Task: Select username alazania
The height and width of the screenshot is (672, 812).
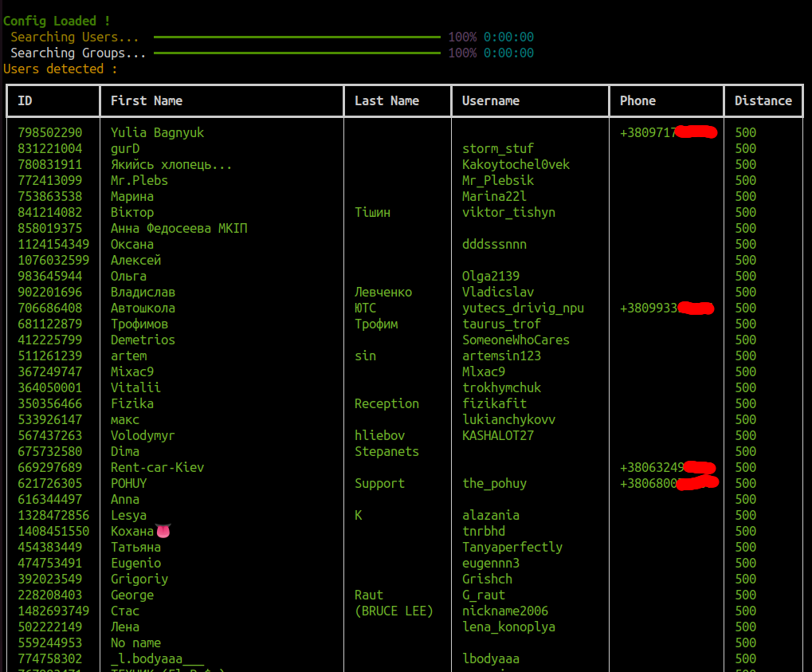Action: click(x=490, y=516)
